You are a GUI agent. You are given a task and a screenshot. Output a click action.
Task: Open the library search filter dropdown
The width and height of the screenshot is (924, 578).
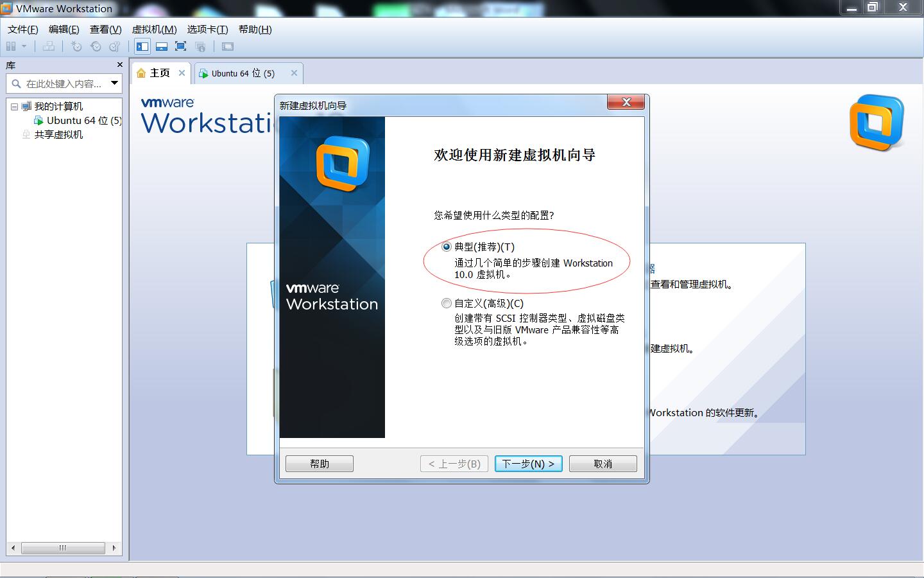[113, 83]
